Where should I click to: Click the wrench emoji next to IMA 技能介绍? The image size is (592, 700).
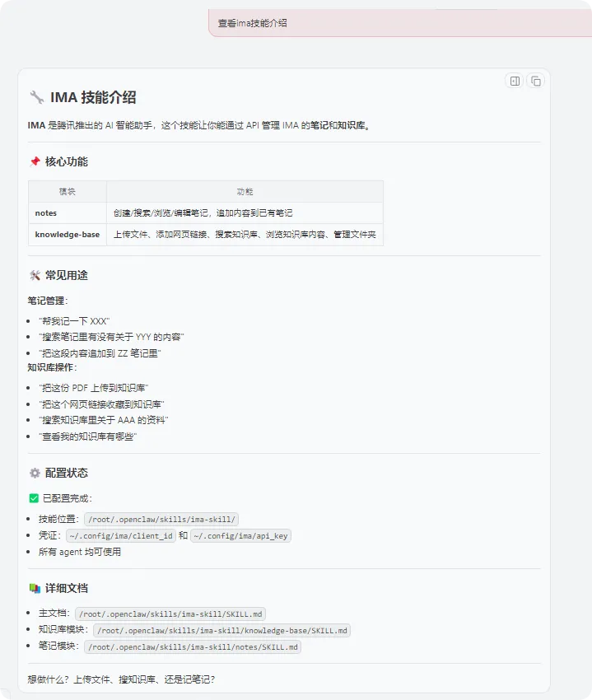click(36, 97)
